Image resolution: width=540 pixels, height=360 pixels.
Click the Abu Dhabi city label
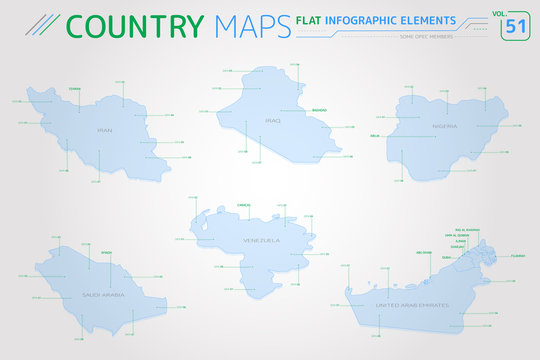424,253
